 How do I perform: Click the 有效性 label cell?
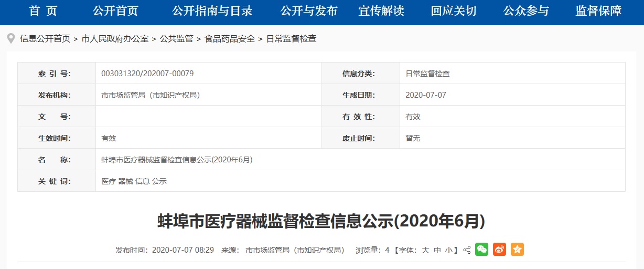[x=361, y=117]
